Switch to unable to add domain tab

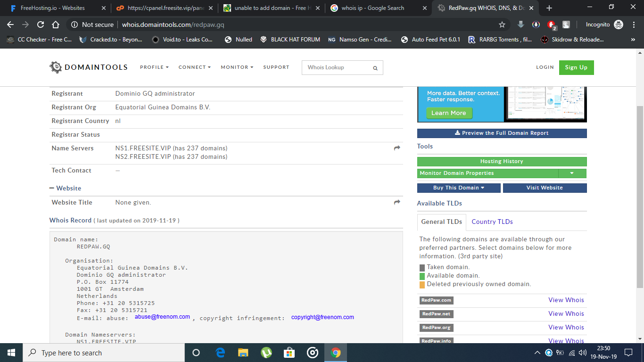(272, 8)
